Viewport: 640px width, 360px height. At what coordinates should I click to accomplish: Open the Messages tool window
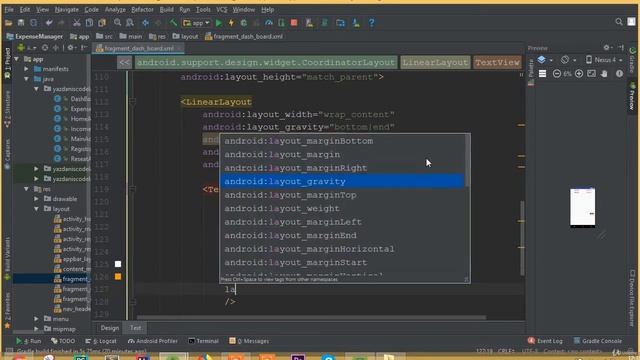coord(249,341)
